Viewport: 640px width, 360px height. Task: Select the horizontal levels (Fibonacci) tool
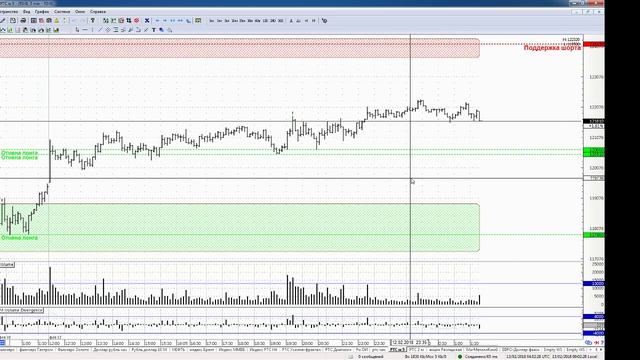click(x=116, y=30)
